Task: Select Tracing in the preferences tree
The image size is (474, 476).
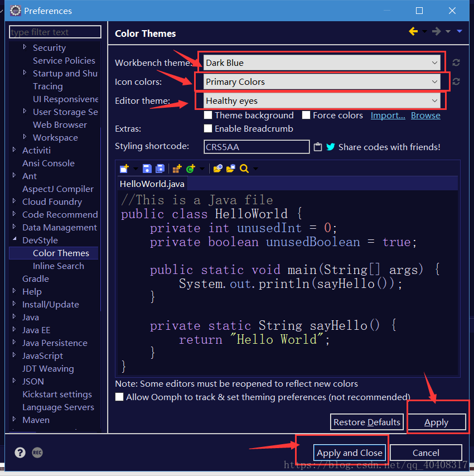Action: (47, 86)
